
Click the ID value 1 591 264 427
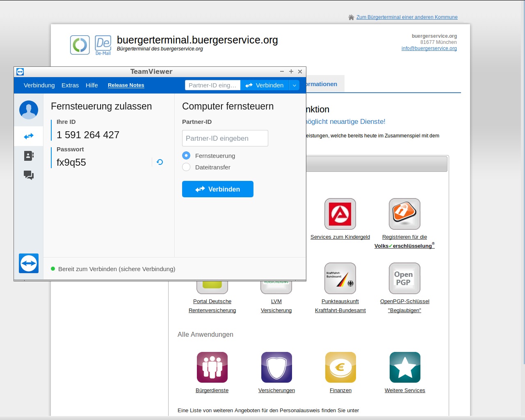pyautogui.click(x=88, y=135)
